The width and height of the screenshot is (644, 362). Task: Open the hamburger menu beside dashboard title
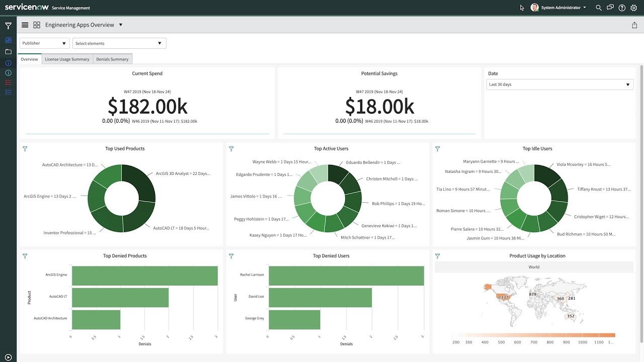pyautogui.click(x=25, y=25)
